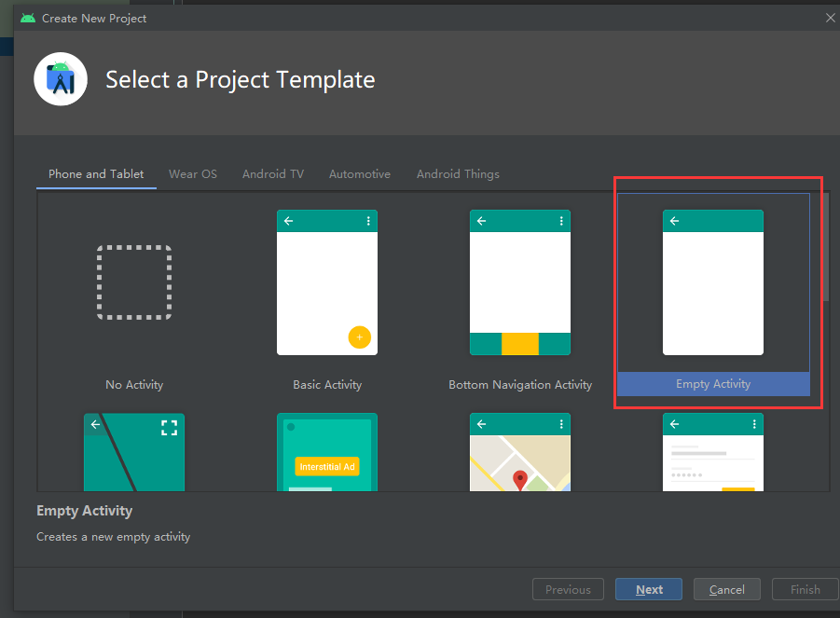The image size is (840, 618).
Task: Choose the Fullscreen Activity thumbnail
Action: pos(134,452)
